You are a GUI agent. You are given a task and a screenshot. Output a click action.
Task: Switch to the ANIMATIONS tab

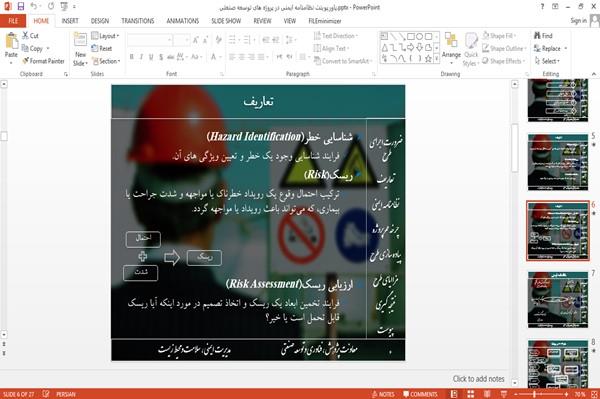pyautogui.click(x=183, y=21)
